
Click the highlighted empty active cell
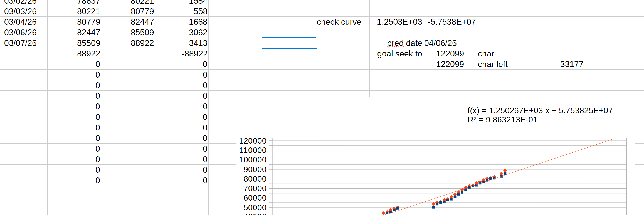coord(289,43)
